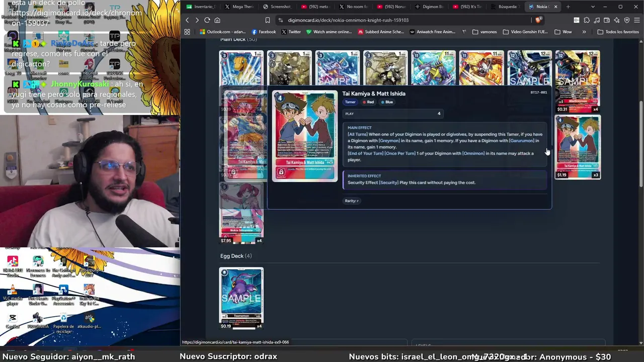Switch to the Screenshot tab
This screenshot has height=362, width=644.
[277, 7]
